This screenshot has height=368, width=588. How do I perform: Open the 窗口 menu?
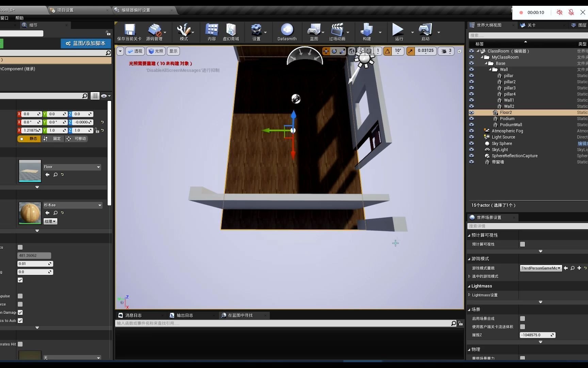click(x=4, y=18)
